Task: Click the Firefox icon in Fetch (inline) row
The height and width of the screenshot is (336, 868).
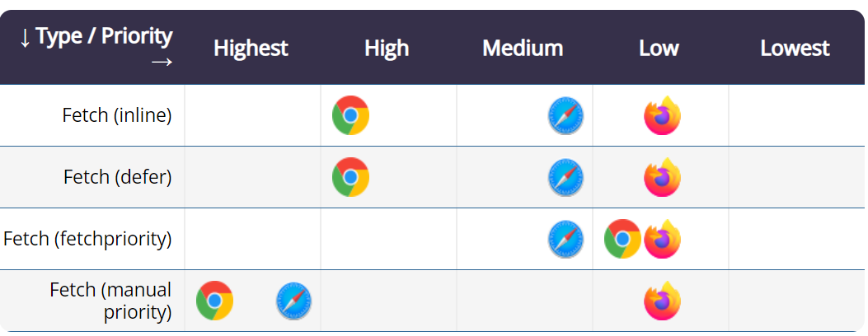Action: pyautogui.click(x=662, y=115)
